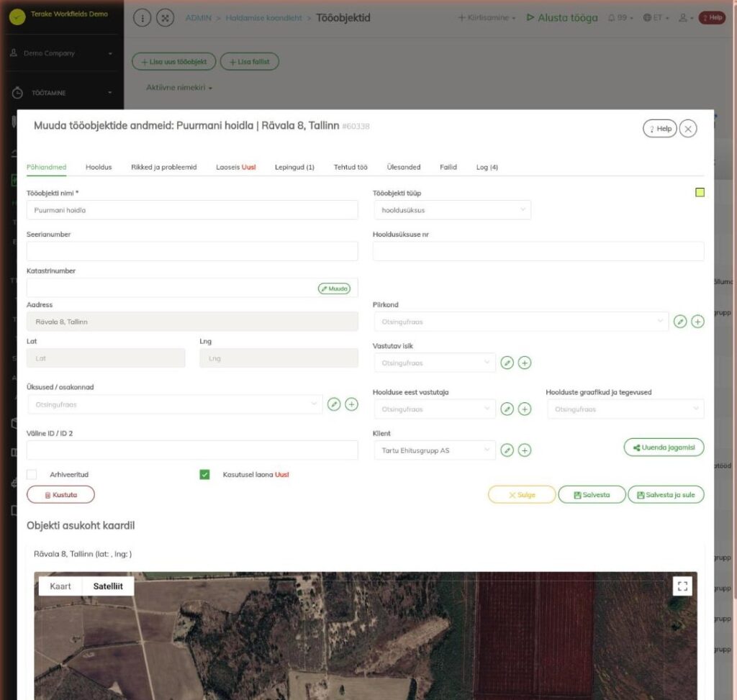Screen dimensions: 737x700
Task: Click Lisa uus tööobjekt button
Action: [174, 62]
